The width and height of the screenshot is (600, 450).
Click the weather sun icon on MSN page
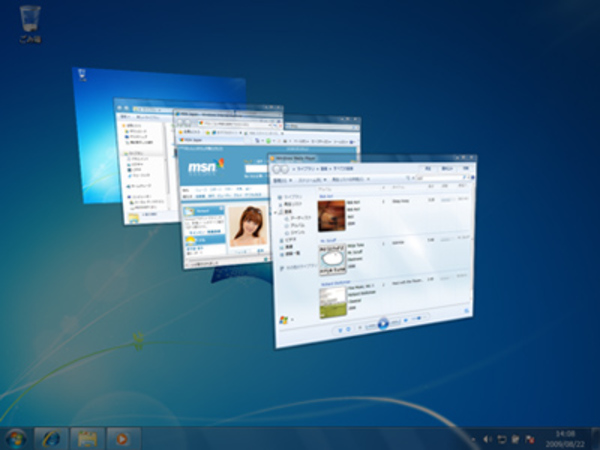(x=190, y=241)
